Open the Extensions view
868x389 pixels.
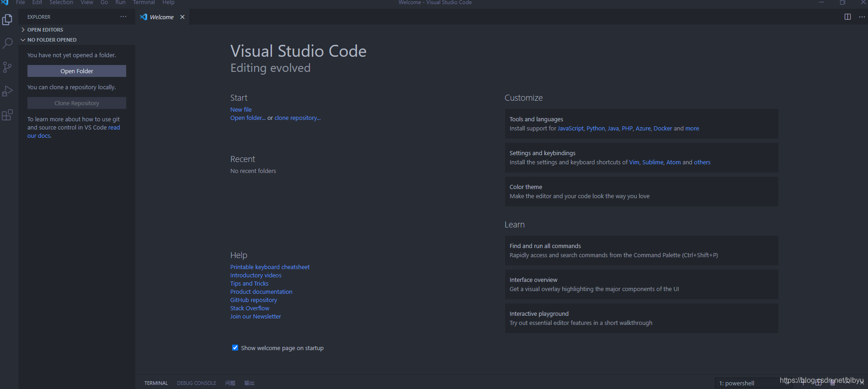7,115
